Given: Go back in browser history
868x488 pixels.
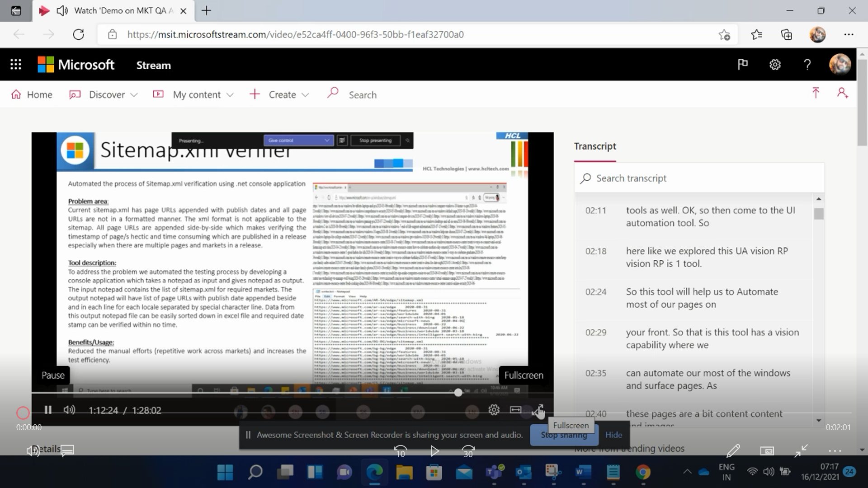Looking at the screenshot, I should tap(19, 34).
